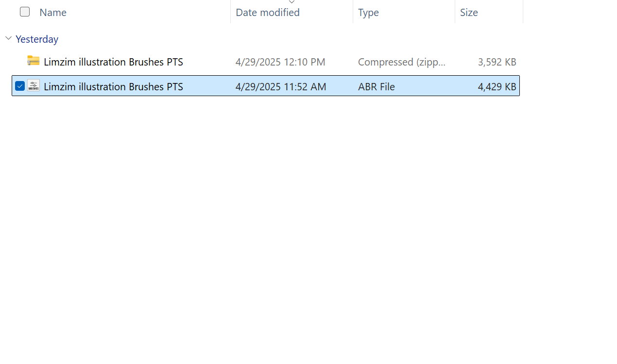Click the 4,429 KB size cell
This screenshot has height=364, width=617.
click(497, 86)
